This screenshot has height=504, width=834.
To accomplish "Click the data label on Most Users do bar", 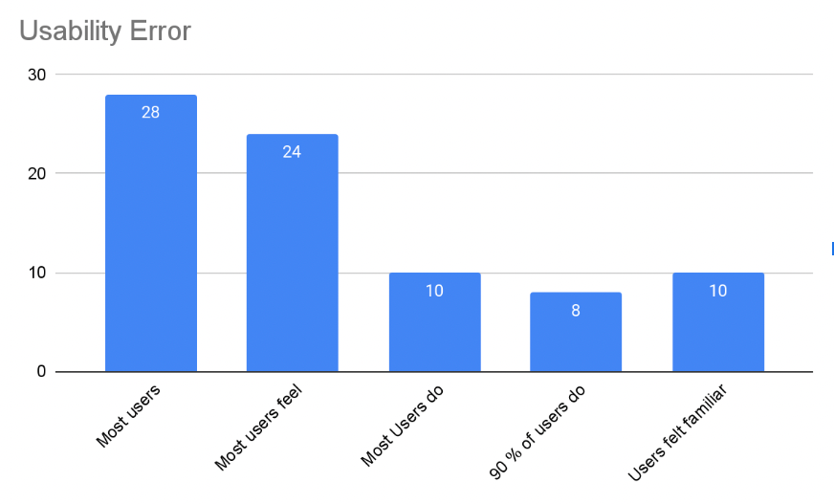I will [434, 290].
